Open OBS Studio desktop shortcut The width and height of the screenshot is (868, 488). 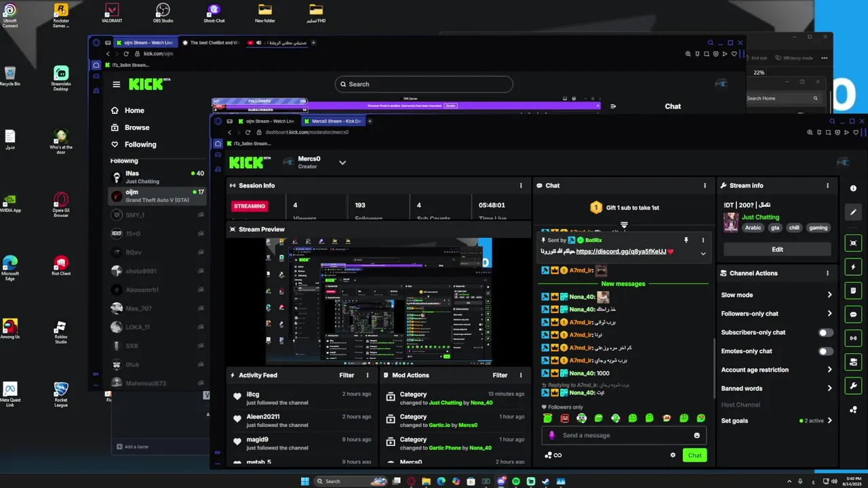(163, 12)
